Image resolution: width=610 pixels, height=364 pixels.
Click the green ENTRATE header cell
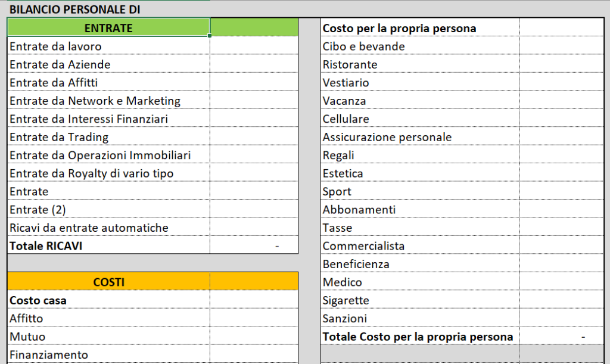point(108,28)
